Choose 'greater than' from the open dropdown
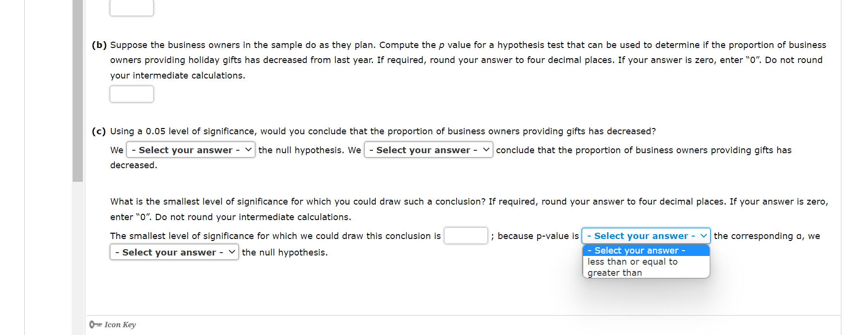The image size is (868, 335). pos(613,272)
